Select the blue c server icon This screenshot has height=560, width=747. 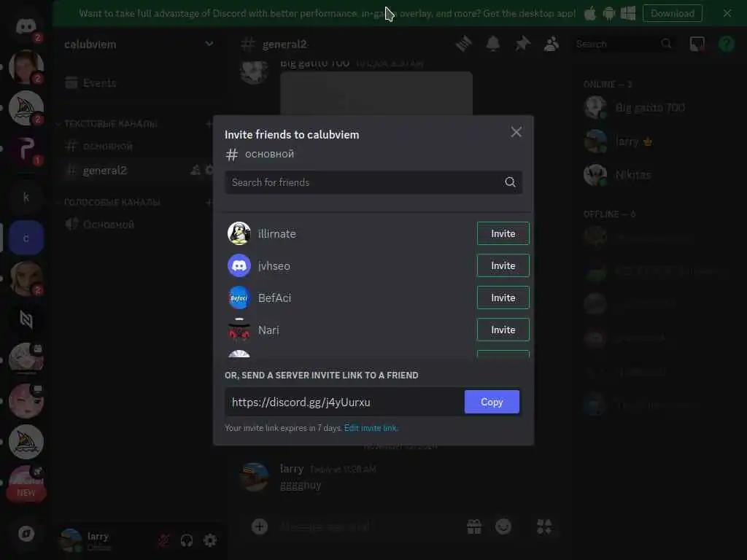coord(26,238)
